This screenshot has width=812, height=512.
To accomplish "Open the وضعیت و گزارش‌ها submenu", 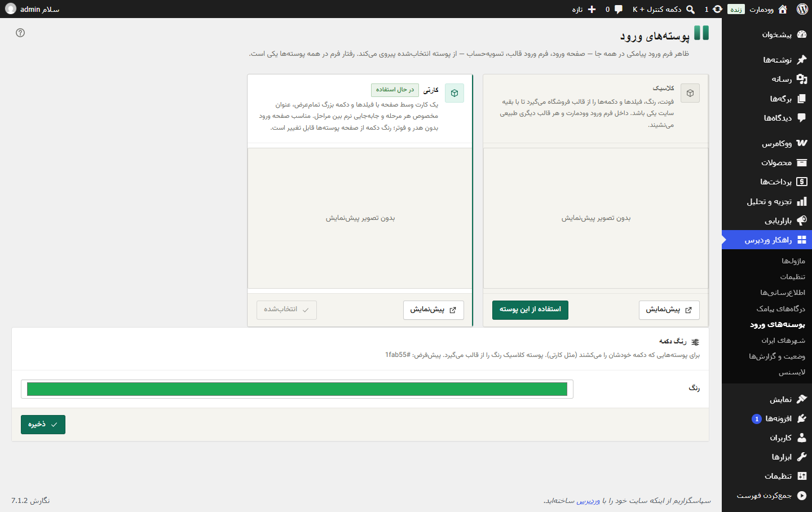I will [777, 356].
